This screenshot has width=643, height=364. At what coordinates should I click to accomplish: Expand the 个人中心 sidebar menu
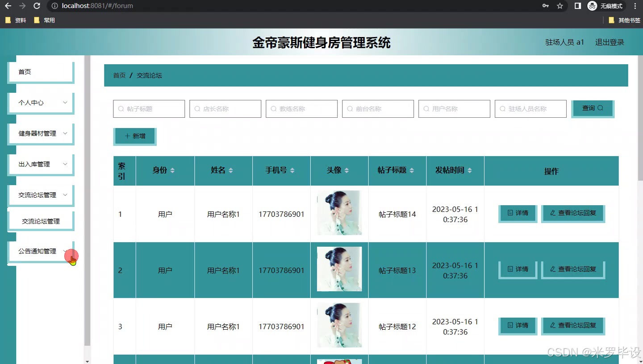point(41,103)
